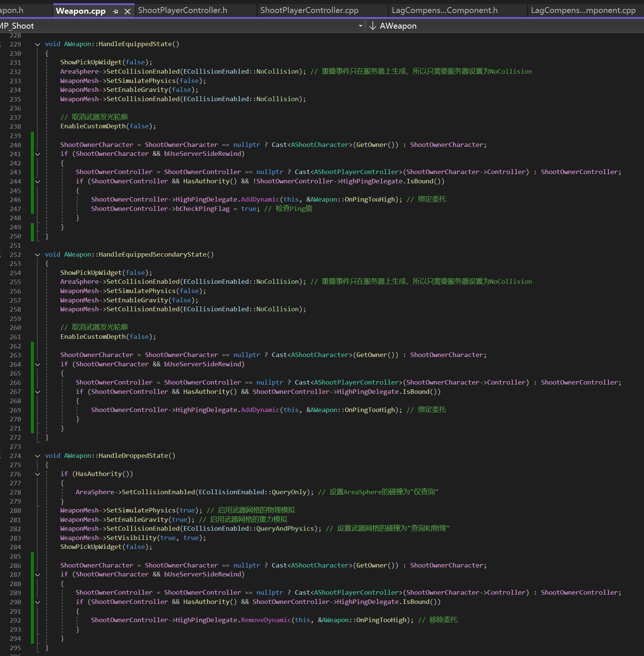
Task: Click AddDynamic on line 246
Action: click(x=260, y=199)
